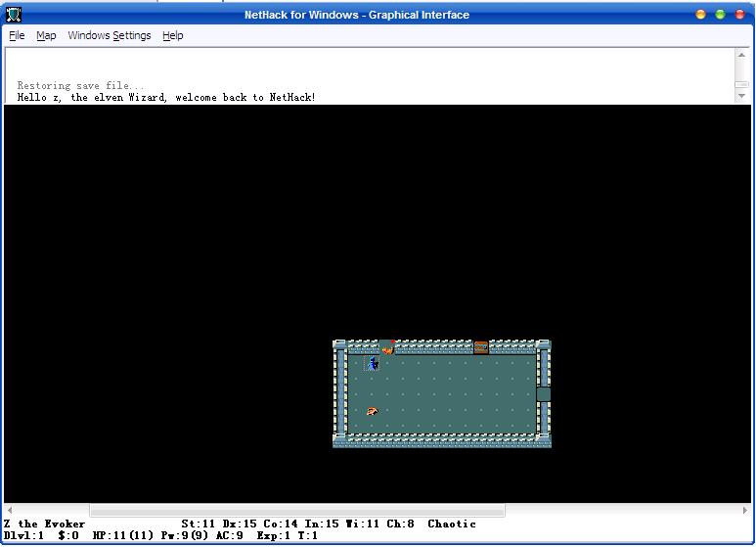756x547 pixels.
Task: Click the green maximize window button
Action: point(720,15)
